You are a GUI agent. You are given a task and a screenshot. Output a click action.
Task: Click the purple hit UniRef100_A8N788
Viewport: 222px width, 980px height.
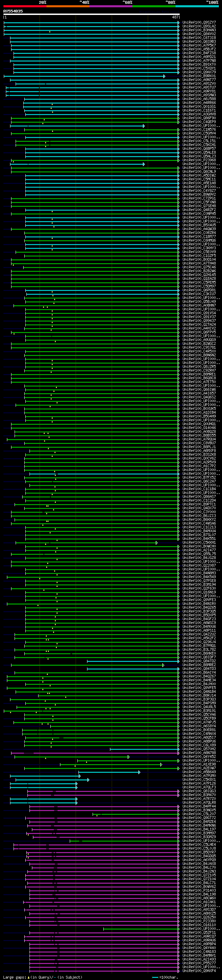(199, 753)
